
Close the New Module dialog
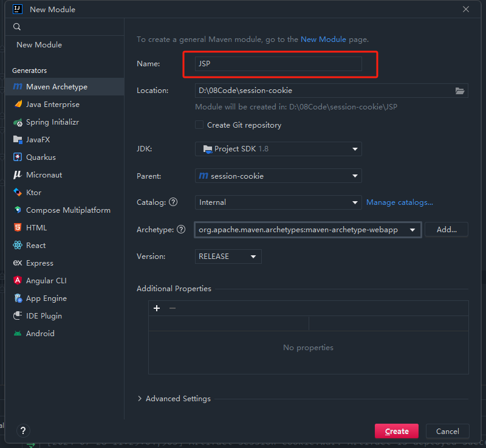pos(465,9)
